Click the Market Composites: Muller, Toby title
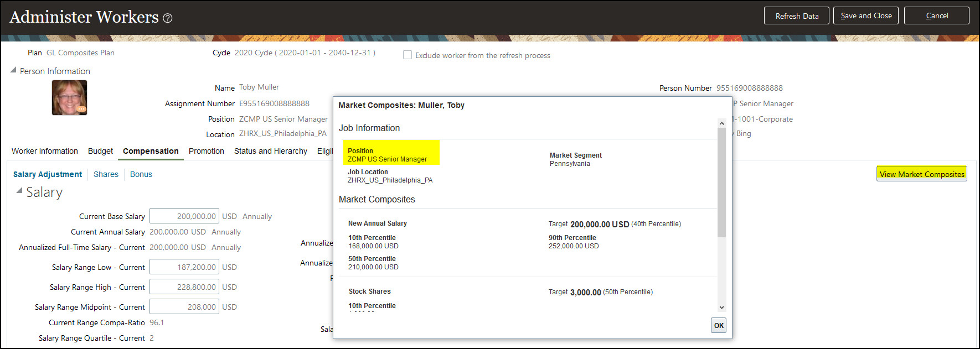980x349 pixels. pos(401,105)
